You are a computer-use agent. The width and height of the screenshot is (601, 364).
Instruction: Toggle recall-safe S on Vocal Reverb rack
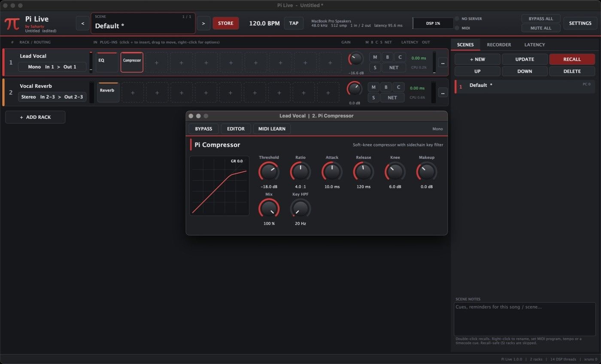click(x=373, y=97)
